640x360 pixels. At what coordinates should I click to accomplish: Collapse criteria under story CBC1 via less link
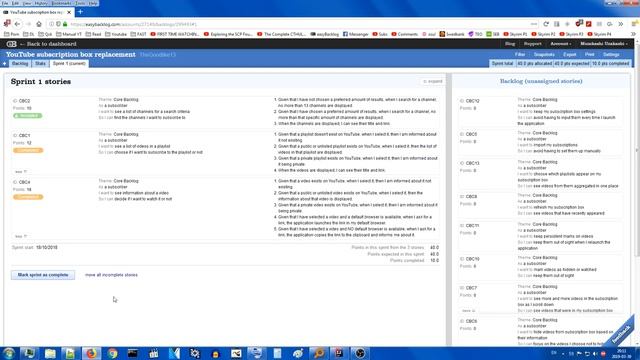pyautogui.click(x=20, y=172)
